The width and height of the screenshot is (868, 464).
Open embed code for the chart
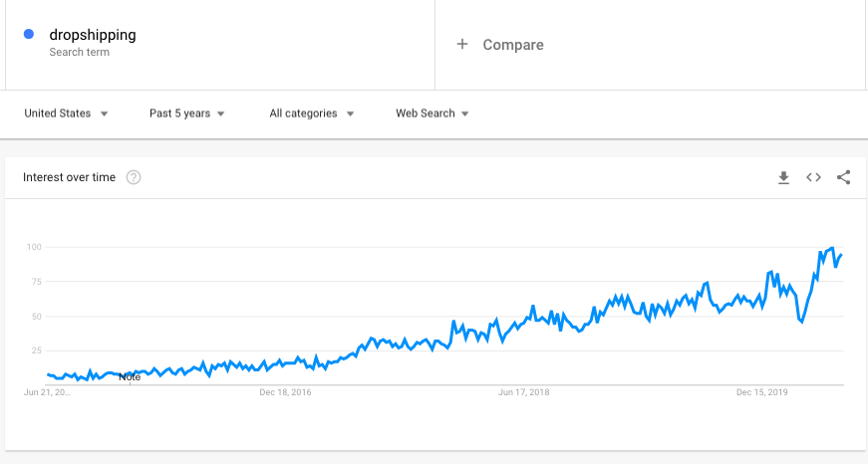pyautogui.click(x=813, y=177)
